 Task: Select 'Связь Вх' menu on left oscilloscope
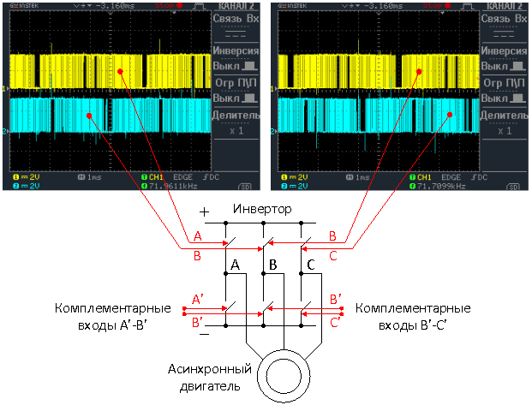(x=236, y=27)
